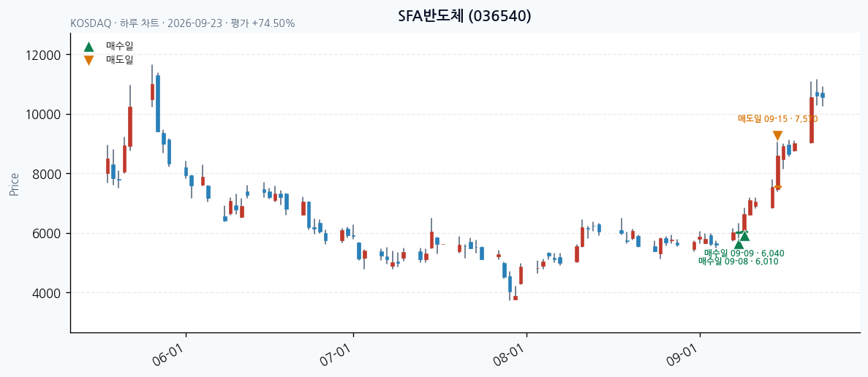Click the 'Price' y-axis title
The width and height of the screenshot is (868, 377).
(x=15, y=184)
